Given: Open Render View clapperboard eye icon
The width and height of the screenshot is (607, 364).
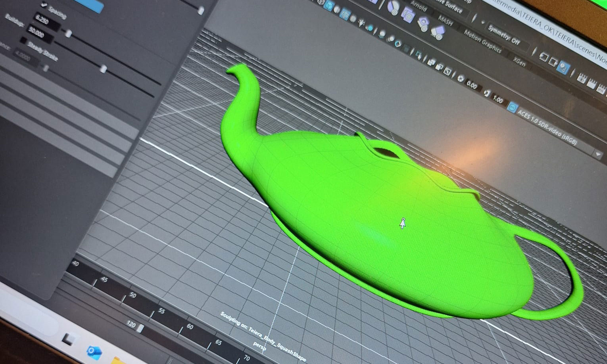Looking at the screenshot, I should click(582, 79).
